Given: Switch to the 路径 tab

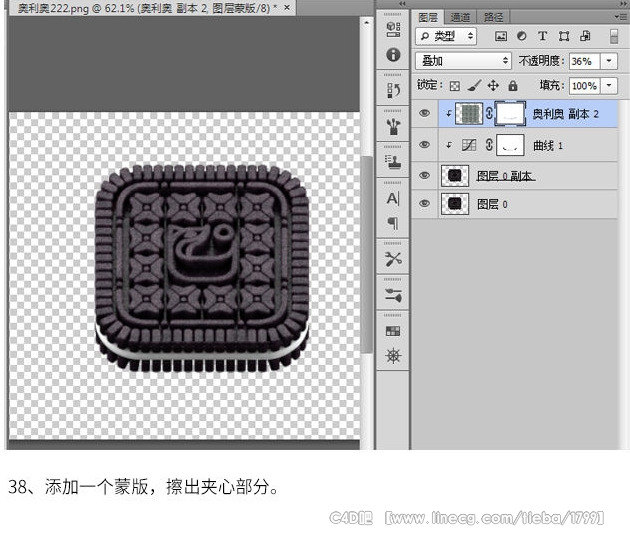Looking at the screenshot, I should [493, 17].
